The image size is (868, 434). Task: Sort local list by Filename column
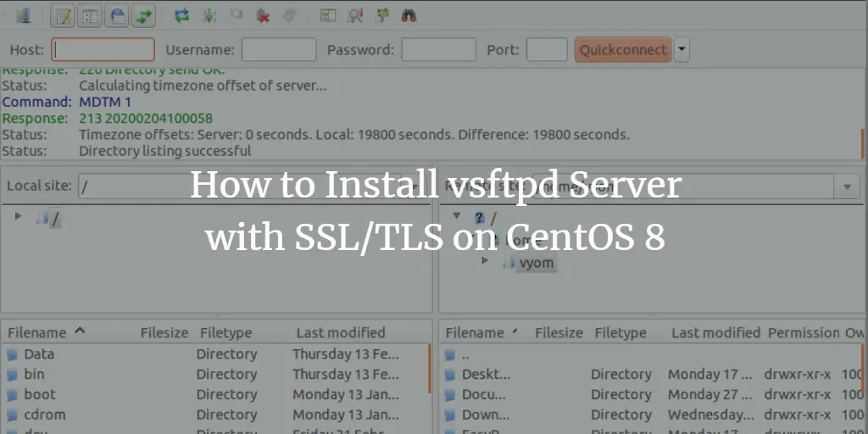(36, 332)
